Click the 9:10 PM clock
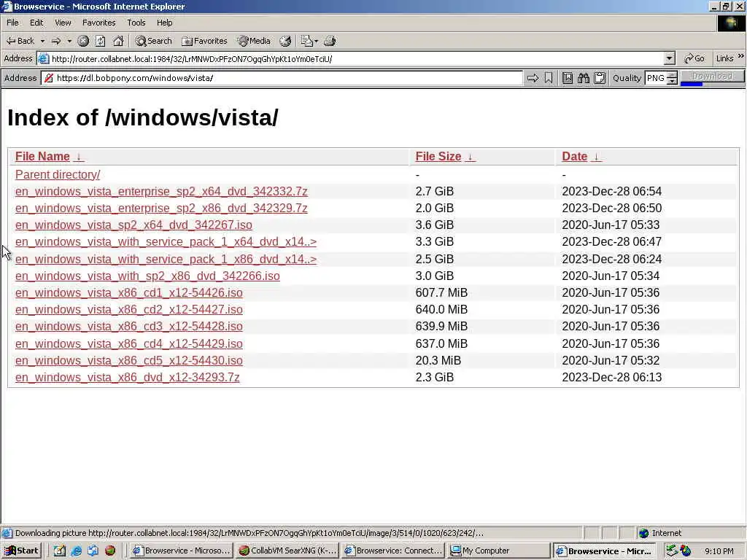Screen dimensions: 747x560 point(719,551)
